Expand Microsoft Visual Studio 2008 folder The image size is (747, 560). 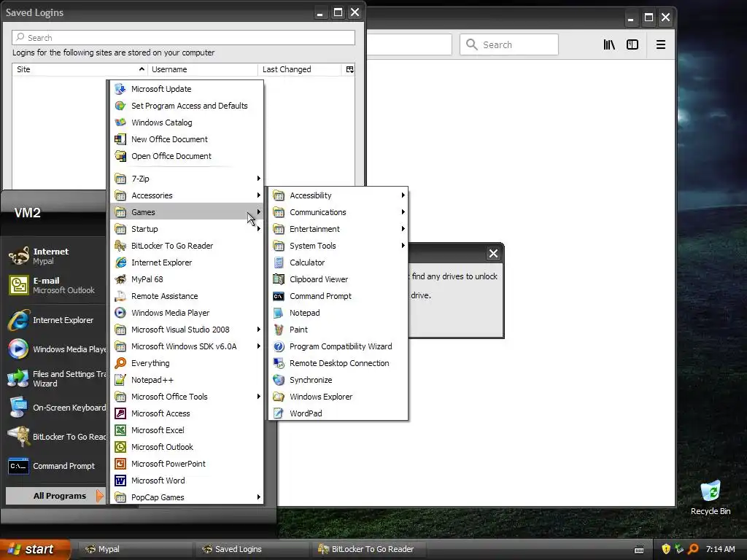click(x=187, y=330)
